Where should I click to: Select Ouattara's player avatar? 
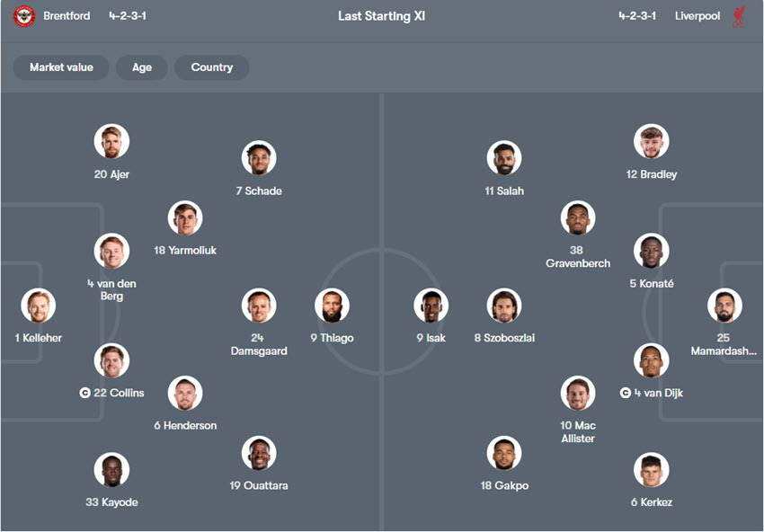click(x=259, y=453)
